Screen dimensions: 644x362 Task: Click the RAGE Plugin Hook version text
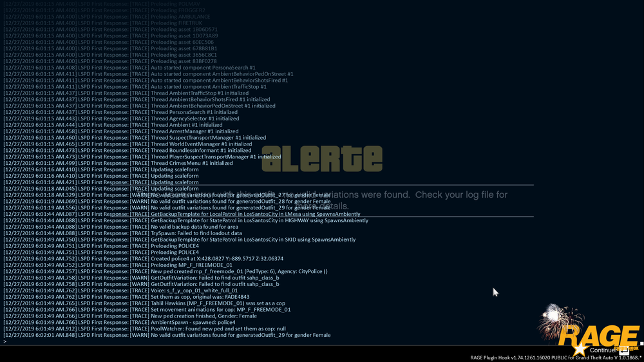[555, 357]
